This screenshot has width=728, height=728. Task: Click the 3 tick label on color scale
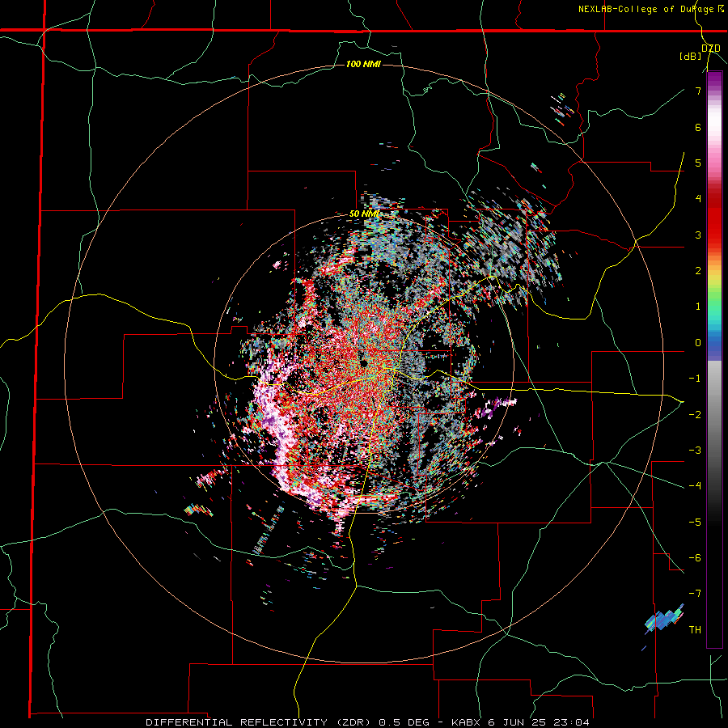pos(698,235)
